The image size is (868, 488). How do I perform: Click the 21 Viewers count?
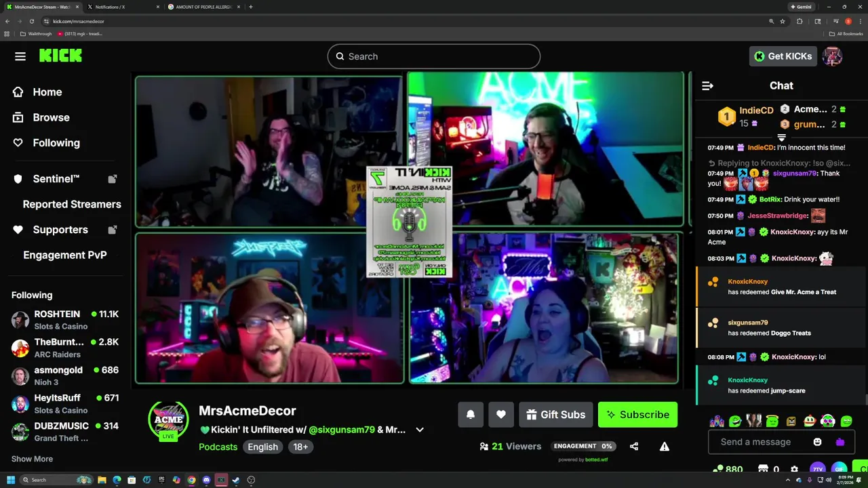511,446
